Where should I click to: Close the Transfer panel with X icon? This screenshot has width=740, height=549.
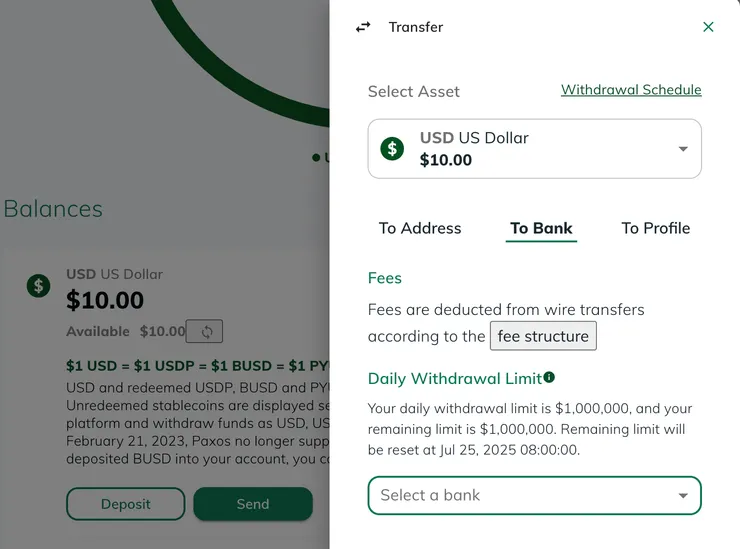click(x=708, y=27)
